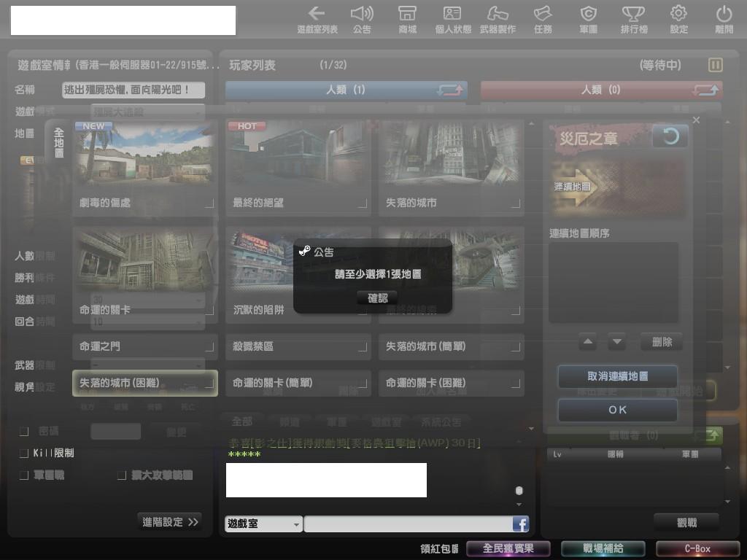Click the swap icon on red 人類 (0) team
Image resolution: width=747 pixels, height=560 pixels.
pos(705,90)
